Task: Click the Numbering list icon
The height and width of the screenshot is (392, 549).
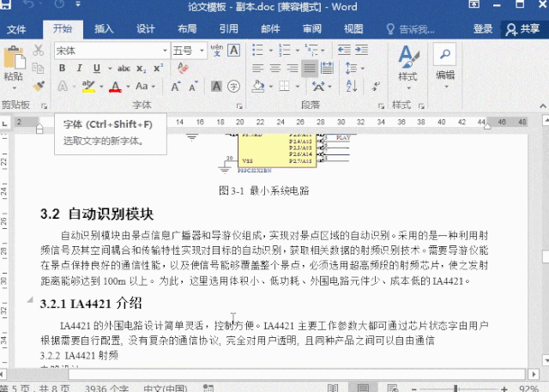Action: [x=285, y=50]
